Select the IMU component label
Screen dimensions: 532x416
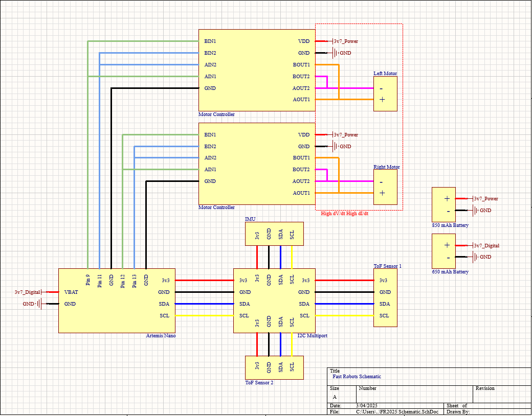click(250, 219)
